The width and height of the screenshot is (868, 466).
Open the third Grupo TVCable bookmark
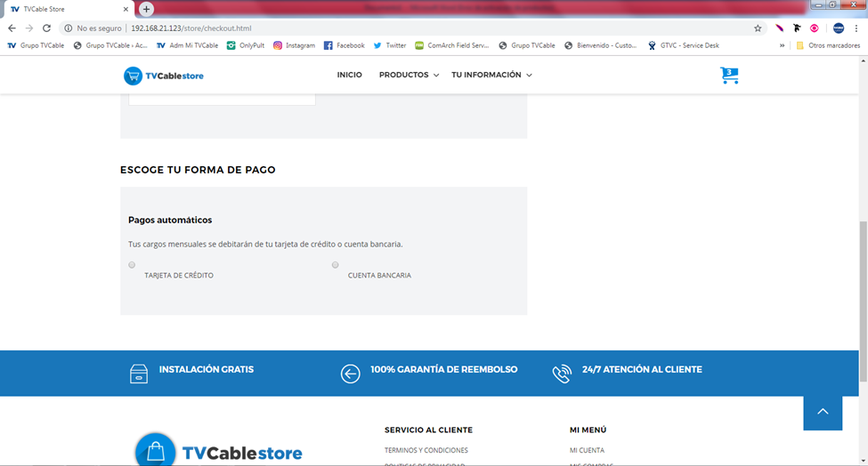point(527,45)
